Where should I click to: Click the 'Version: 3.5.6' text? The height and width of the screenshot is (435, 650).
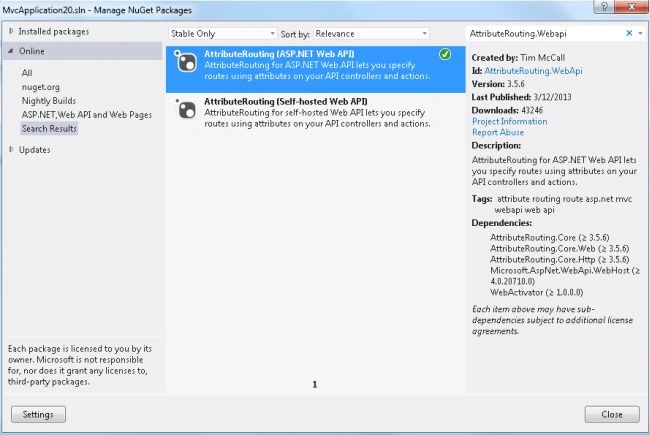coord(498,84)
